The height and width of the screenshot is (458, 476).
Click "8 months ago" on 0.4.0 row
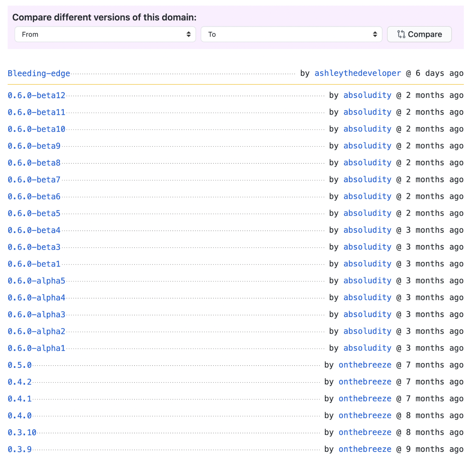[435, 416]
